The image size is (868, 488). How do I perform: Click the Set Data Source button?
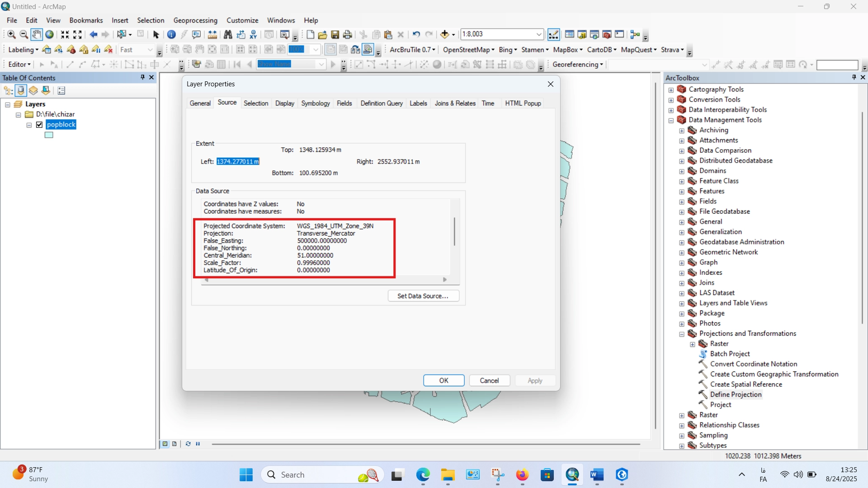pyautogui.click(x=423, y=296)
